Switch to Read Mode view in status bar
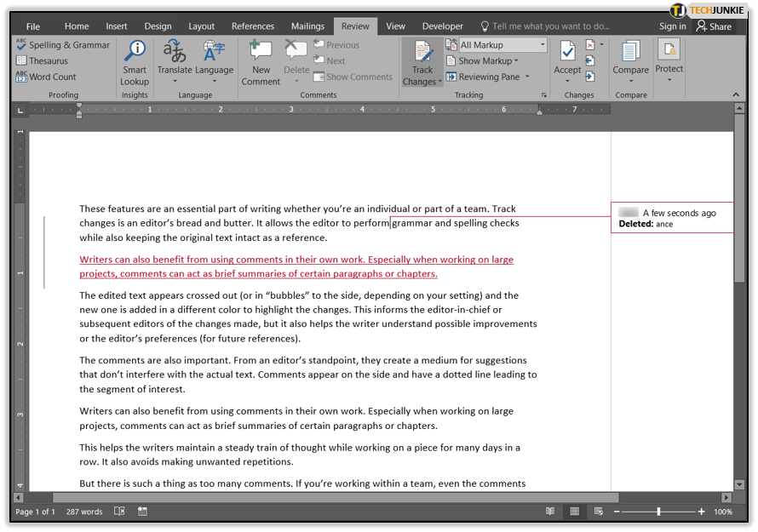 tap(550, 512)
